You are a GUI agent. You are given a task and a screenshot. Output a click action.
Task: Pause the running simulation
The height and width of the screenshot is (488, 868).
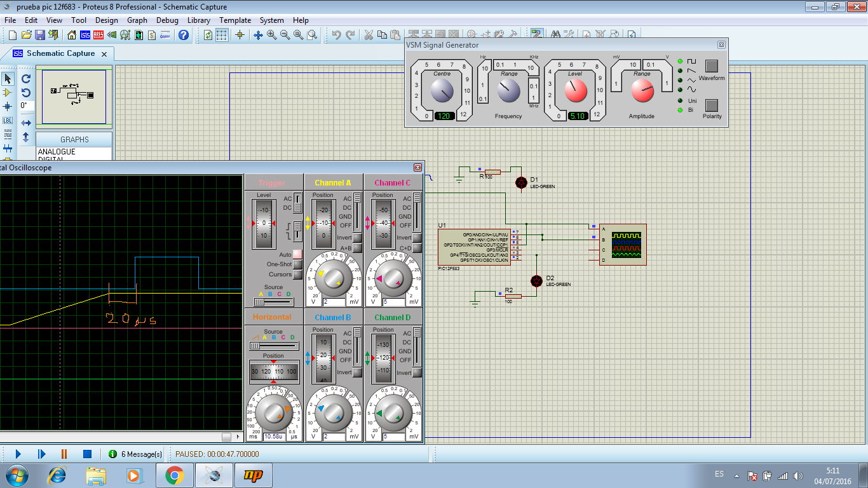pos(64,454)
